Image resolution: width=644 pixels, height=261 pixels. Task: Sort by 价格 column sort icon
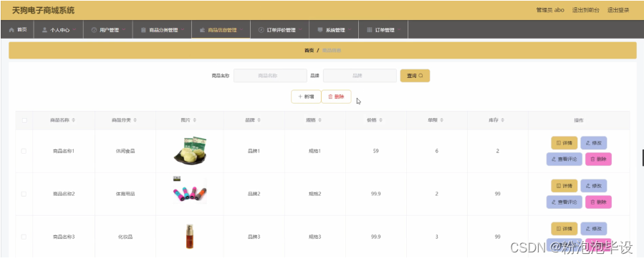(x=380, y=120)
